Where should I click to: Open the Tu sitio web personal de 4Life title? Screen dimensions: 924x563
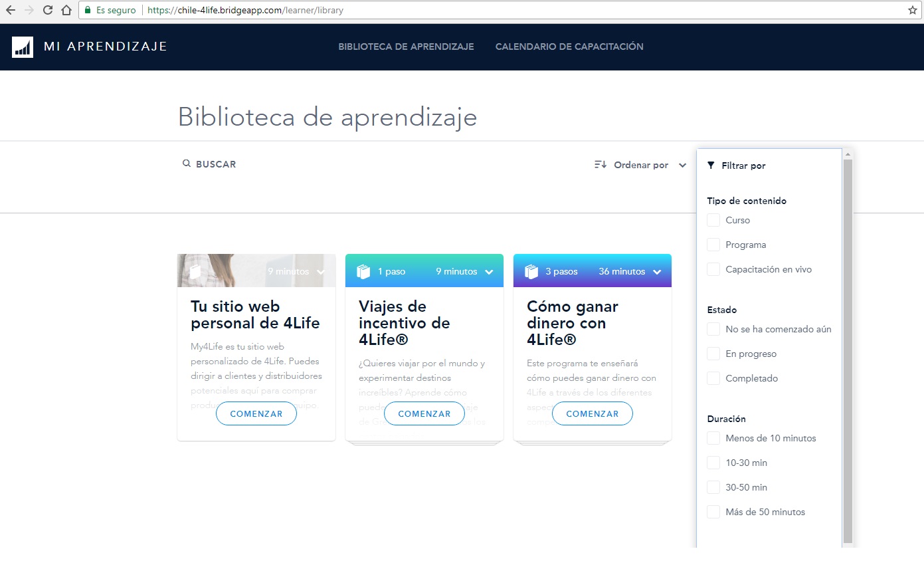(x=255, y=315)
